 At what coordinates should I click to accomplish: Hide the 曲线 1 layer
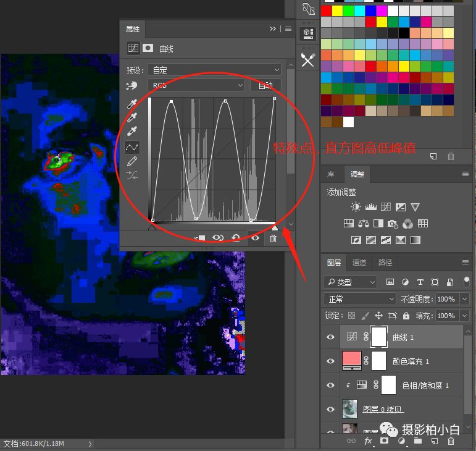coord(330,337)
